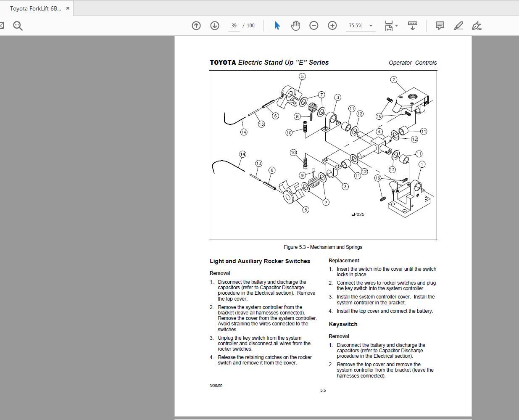Viewport: 519px width, 420px height.
Task: Go to the previous page
Action: [x=196, y=25]
